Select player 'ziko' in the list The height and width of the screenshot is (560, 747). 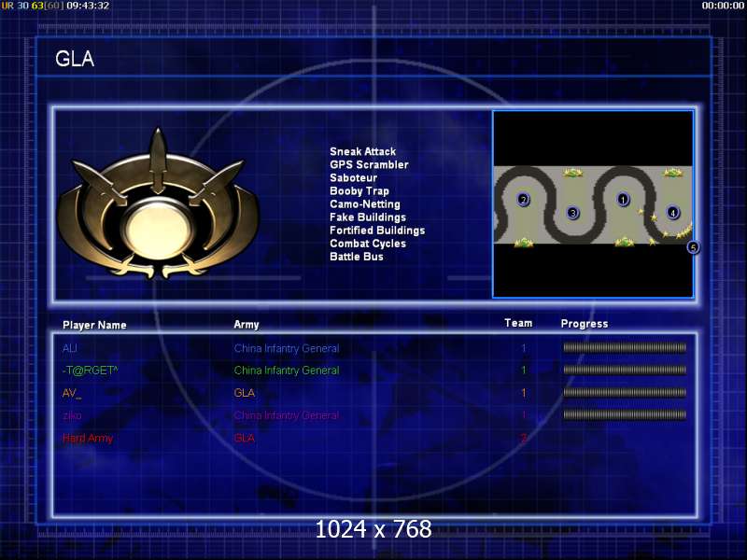click(72, 415)
